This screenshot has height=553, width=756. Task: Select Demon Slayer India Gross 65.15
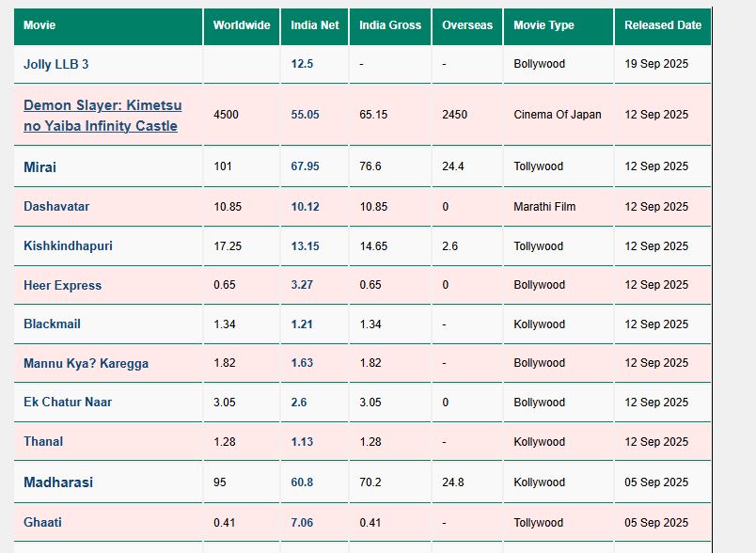pyautogui.click(x=373, y=115)
